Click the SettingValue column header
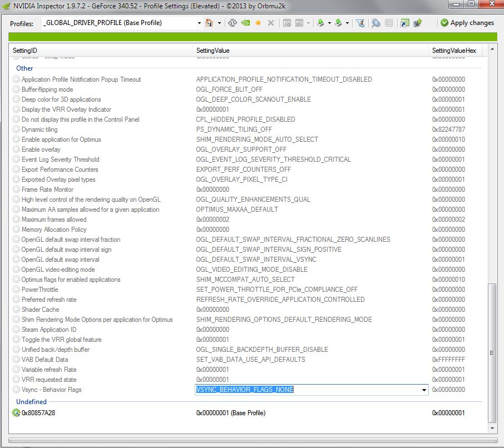 (310, 51)
